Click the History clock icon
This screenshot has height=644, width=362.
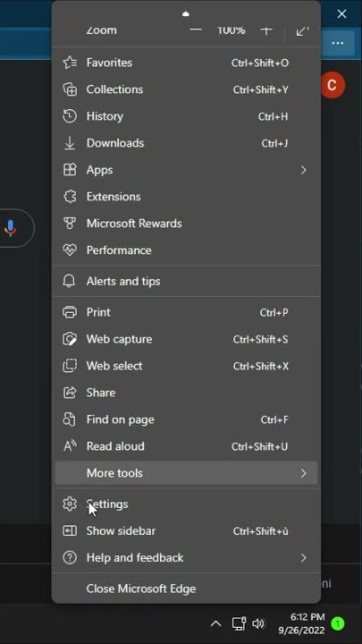70,116
